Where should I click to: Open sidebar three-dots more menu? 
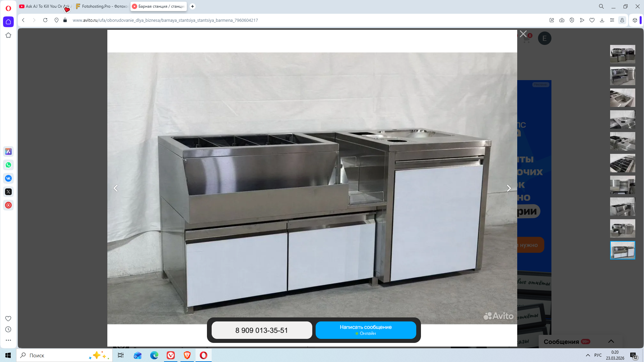(x=8, y=340)
